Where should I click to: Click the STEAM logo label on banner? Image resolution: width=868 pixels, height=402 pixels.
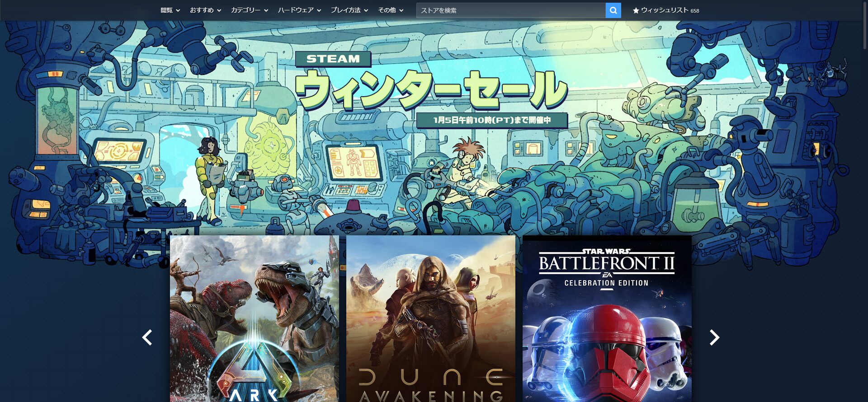[333, 59]
